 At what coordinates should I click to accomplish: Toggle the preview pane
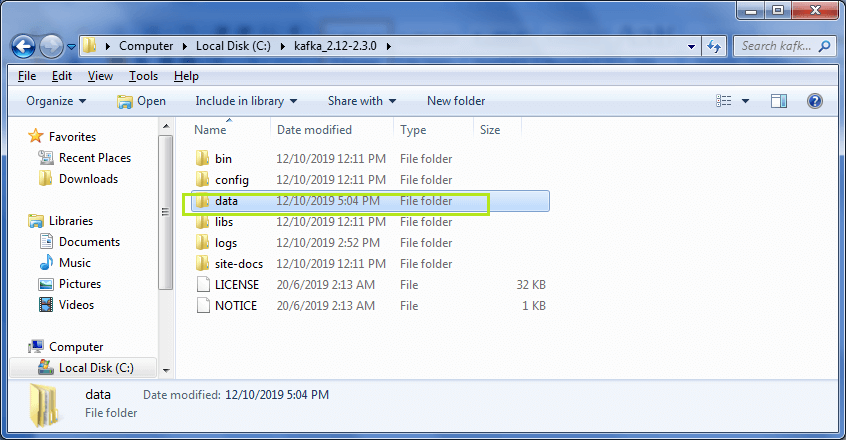(x=779, y=101)
